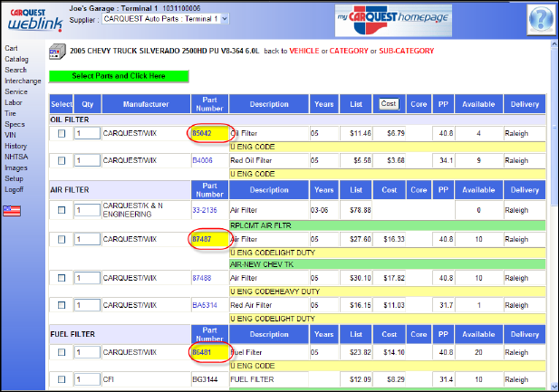Image resolution: width=559 pixels, height=392 pixels.
Task: Open Tire in the sidebar
Action: click(10, 113)
